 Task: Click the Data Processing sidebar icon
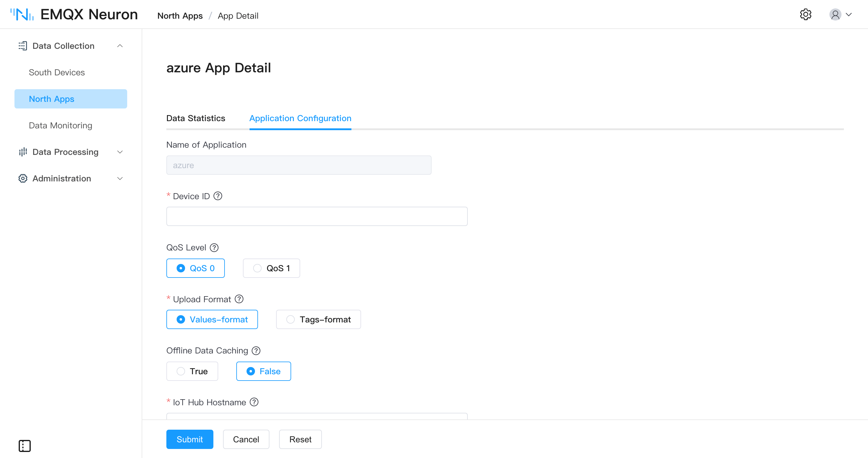coord(23,152)
